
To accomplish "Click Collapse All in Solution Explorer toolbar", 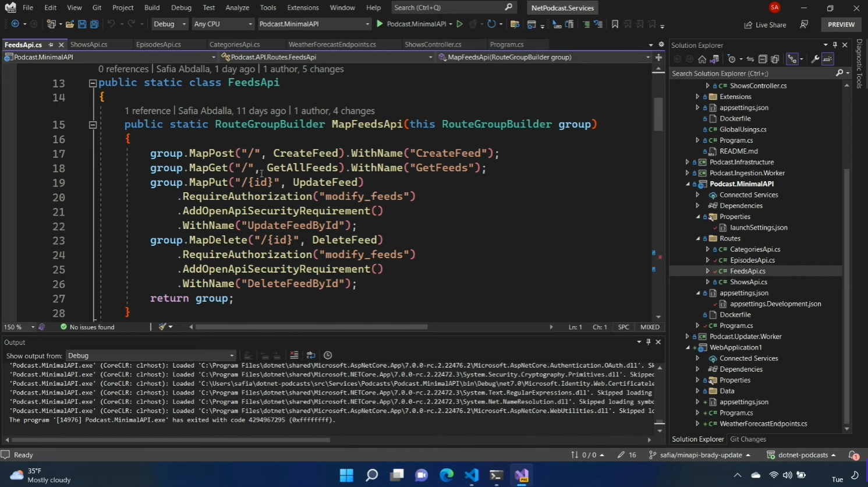I will 763,59.
